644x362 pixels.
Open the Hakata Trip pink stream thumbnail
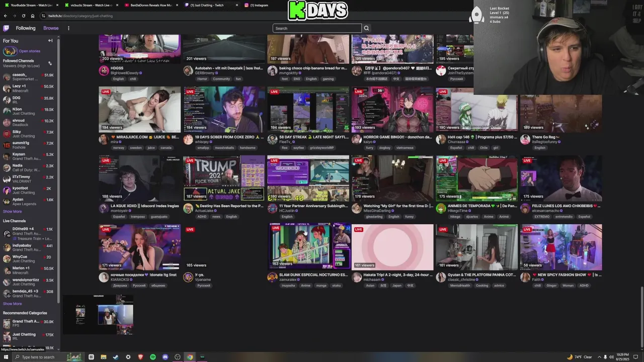coord(392,247)
